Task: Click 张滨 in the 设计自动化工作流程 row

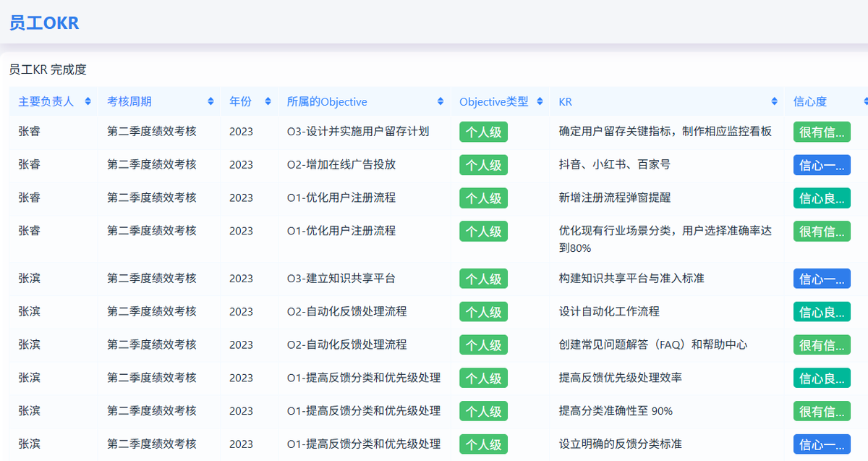Action: pyautogui.click(x=30, y=311)
